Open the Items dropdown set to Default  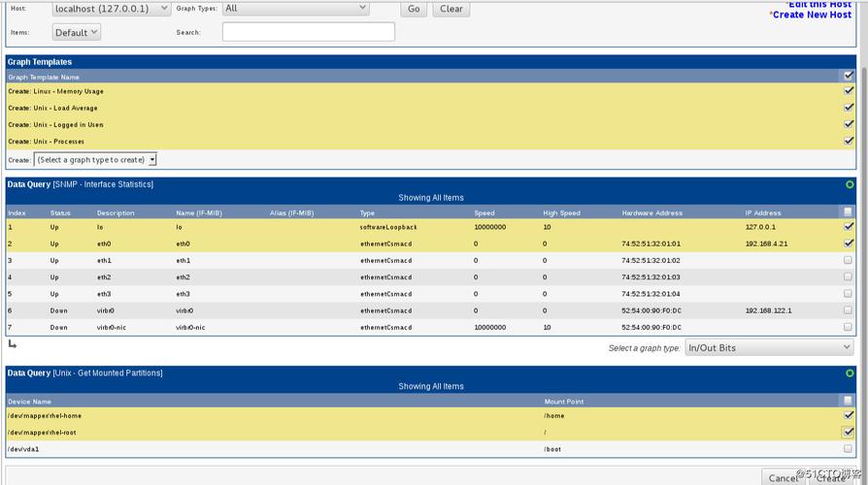[77, 32]
